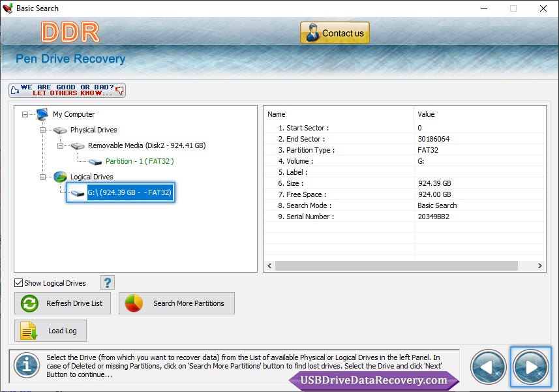Collapse the Logical Drives node
The height and width of the screenshot is (392, 559).
click(x=42, y=177)
